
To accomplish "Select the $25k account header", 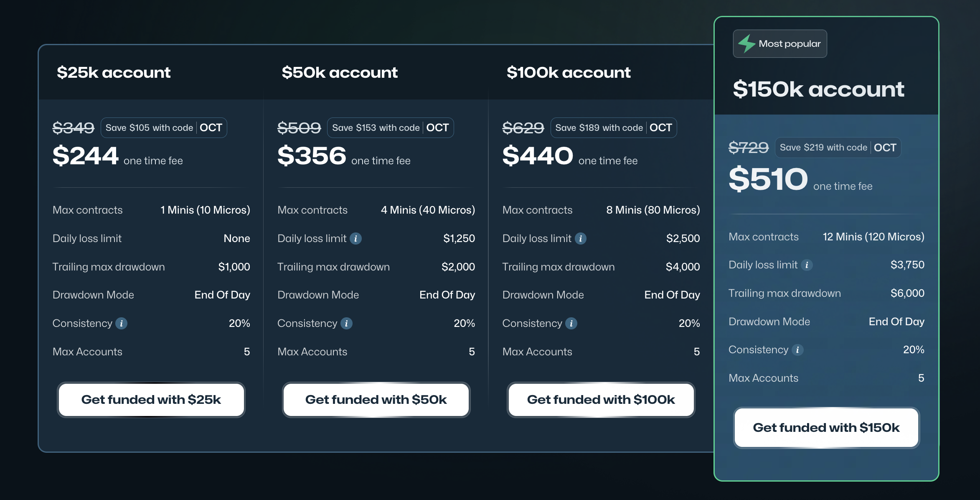I will pos(114,72).
